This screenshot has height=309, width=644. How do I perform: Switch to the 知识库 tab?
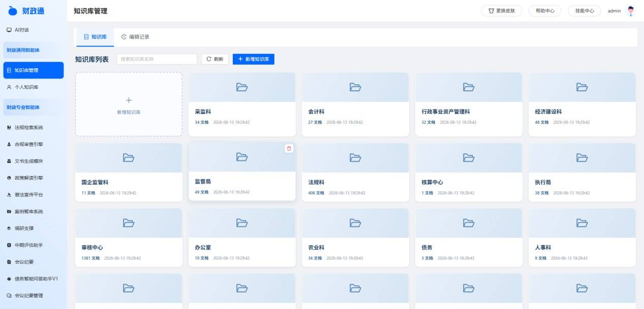[95, 37]
